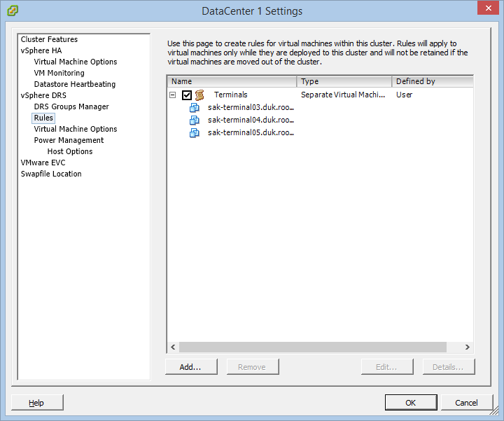Open VMware EVC settings
The image size is (504, 421).
[x=43, y=163]
